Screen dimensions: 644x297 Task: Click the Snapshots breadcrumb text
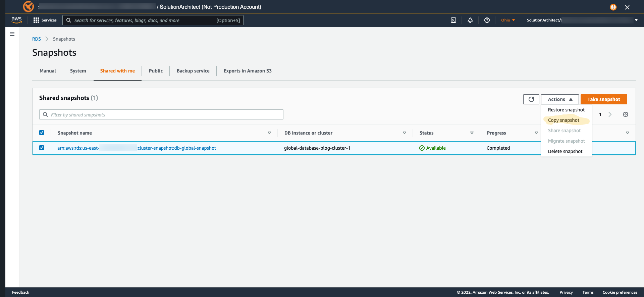point(64,39)
